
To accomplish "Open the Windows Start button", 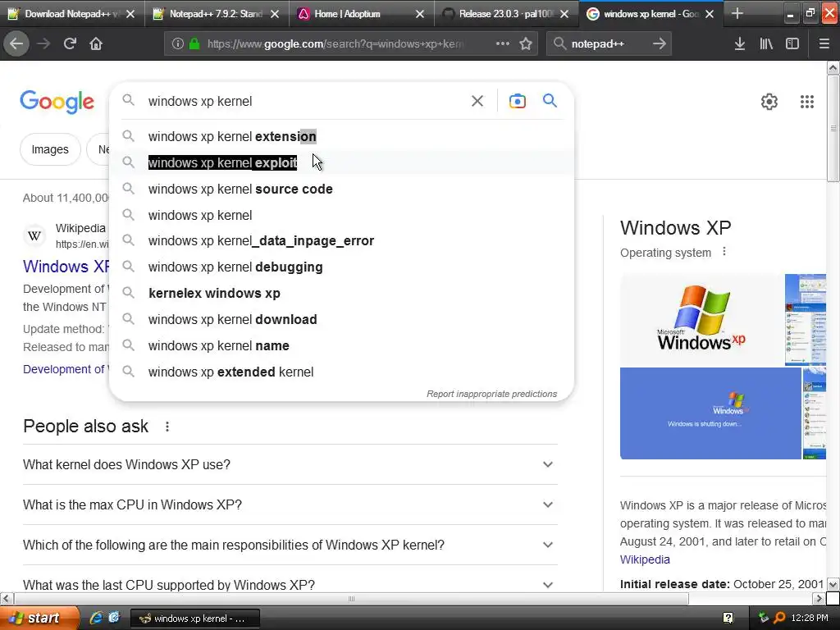I will pyautogui.click(x=39, y=618).
